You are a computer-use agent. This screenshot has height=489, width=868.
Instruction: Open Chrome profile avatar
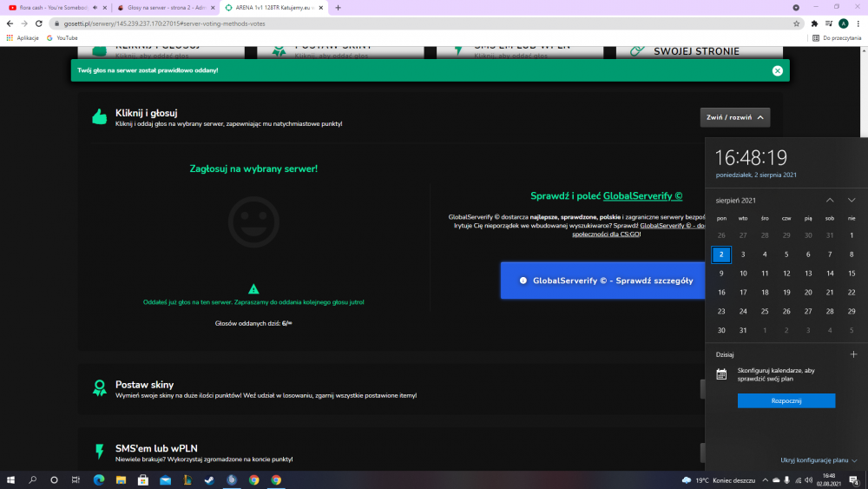pos(844,23)
